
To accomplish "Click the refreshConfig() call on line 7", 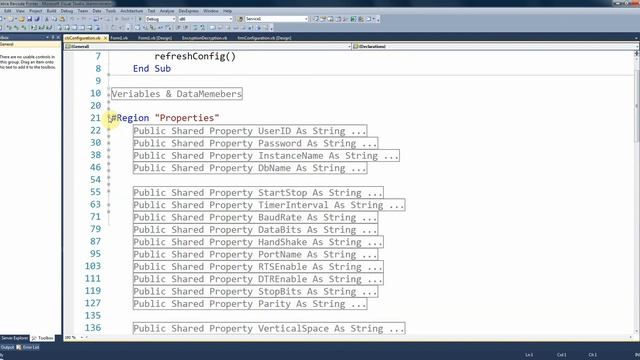I will 195,56.
